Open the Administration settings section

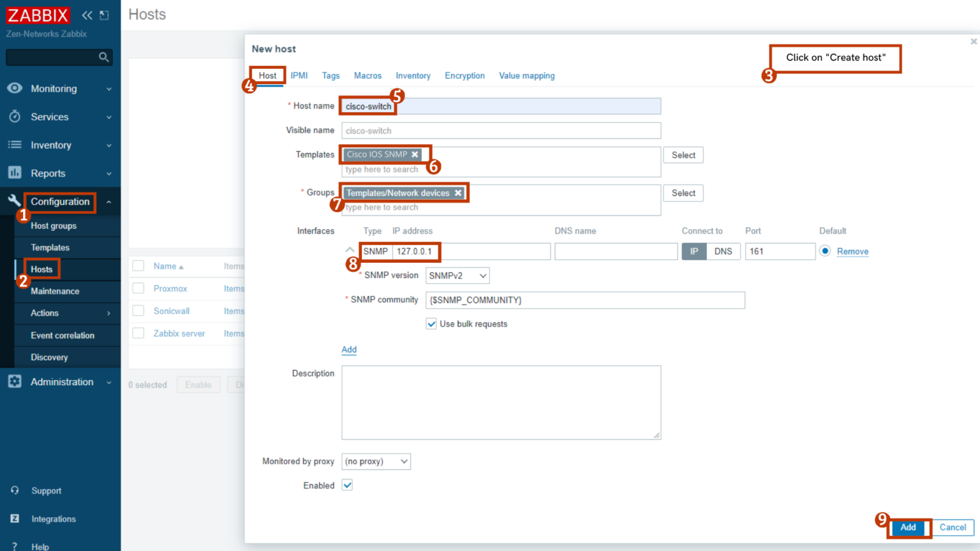click(61, 381)
